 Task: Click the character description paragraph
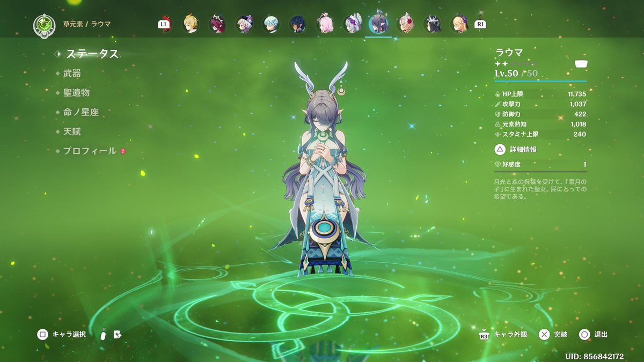tap(540, 189)
